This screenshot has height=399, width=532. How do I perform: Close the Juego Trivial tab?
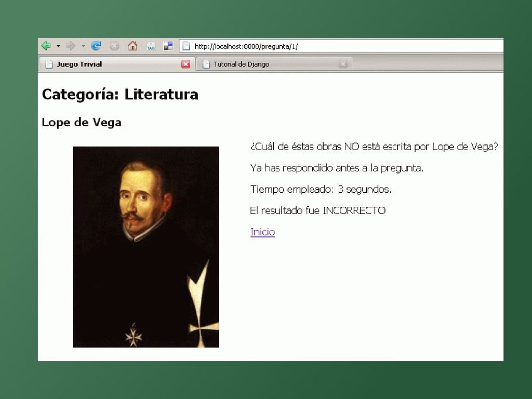pyautogui.click(x=185, y=64)
